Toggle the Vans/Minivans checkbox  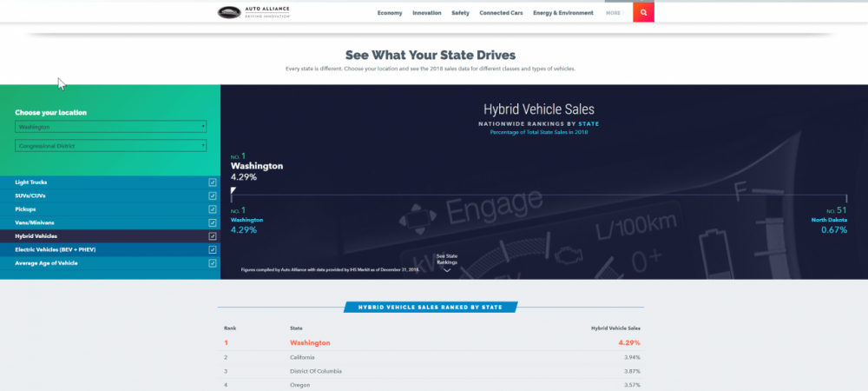tap(213, 222)
